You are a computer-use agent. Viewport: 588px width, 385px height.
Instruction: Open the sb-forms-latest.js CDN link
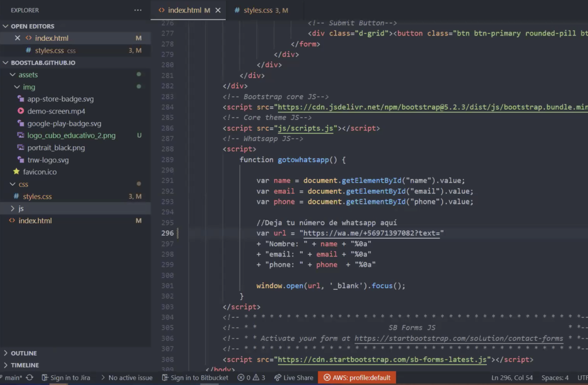click(382, 360)
